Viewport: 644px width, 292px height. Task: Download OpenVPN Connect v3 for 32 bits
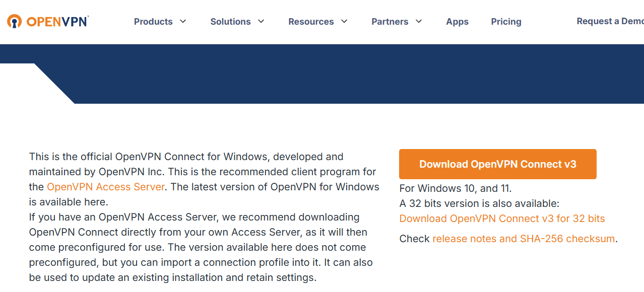coord(502,218)
